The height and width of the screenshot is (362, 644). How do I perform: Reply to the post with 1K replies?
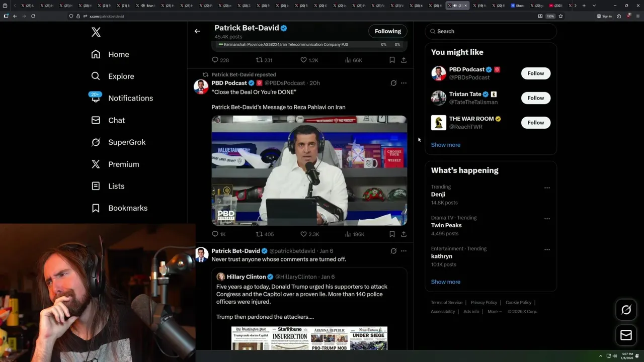tap(219, 234)
